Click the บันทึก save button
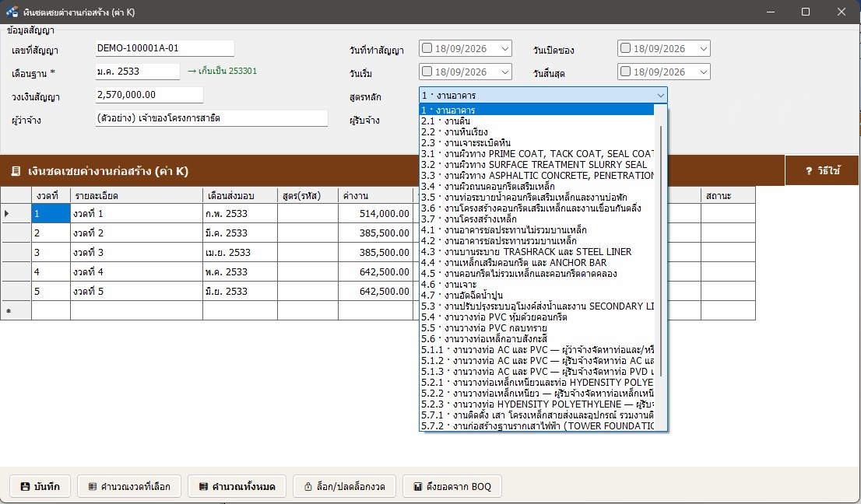 pyautogui.click(x=40, y=486)
